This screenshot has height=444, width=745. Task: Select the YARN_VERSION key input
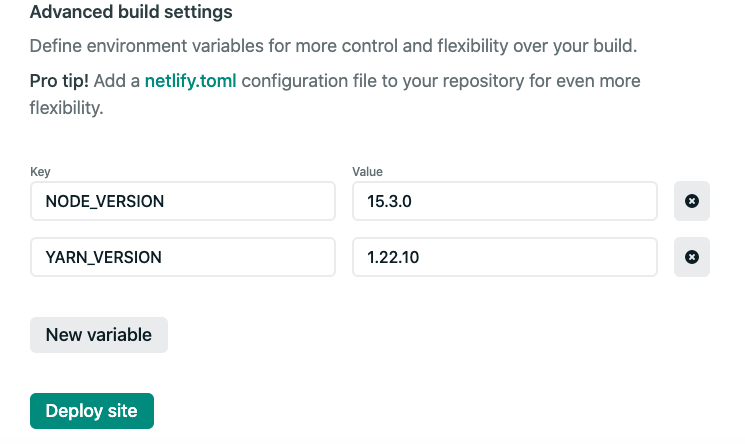[x=183, y=257]
